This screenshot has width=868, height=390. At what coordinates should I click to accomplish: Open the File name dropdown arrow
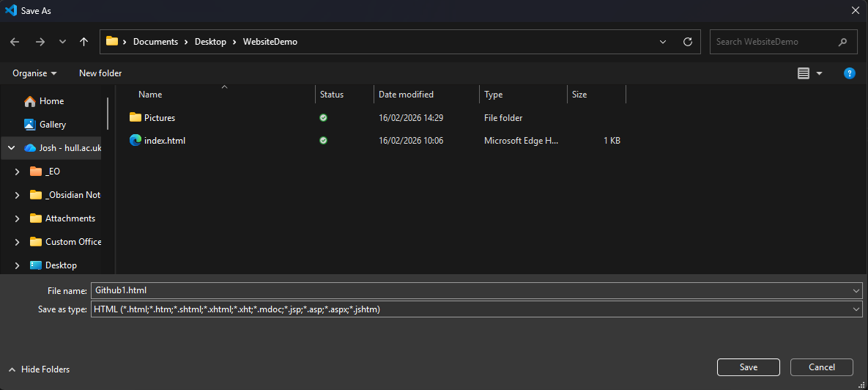click(857, 290)
